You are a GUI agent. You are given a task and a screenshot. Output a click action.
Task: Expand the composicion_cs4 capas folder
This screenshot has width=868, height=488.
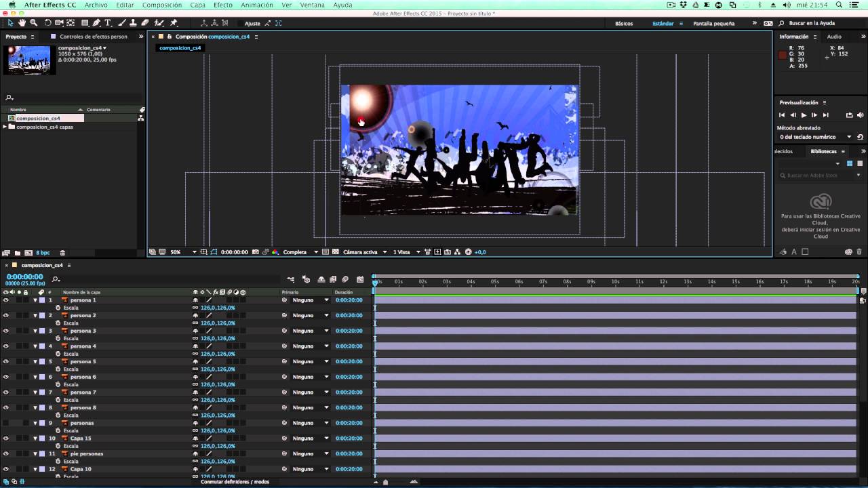[x=5, y=127]
